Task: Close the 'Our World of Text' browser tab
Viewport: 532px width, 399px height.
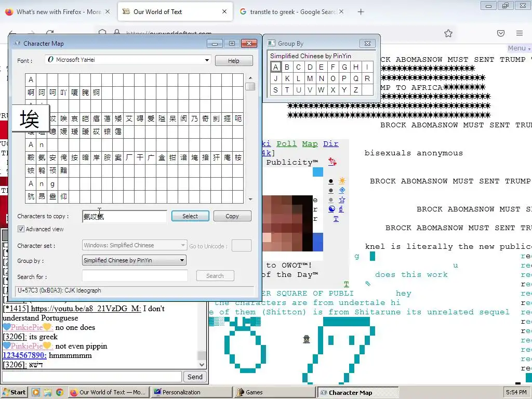Action: coord(224,11)
